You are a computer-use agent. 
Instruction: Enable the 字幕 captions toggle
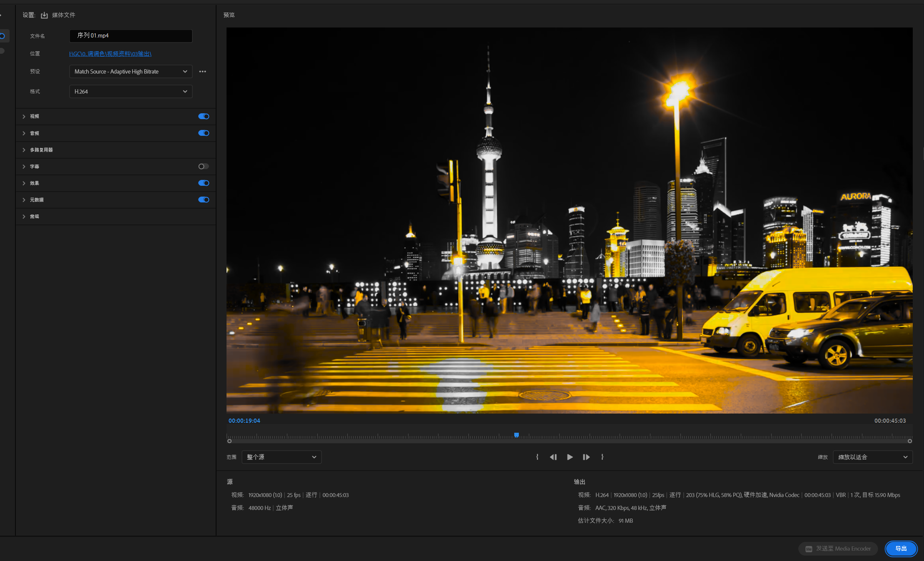pos(204,166)
